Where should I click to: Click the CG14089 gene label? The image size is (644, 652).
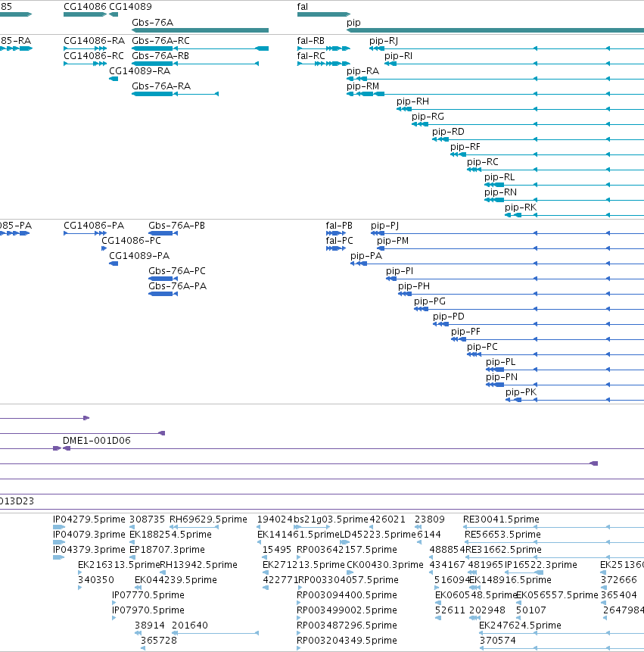point(130,7)
